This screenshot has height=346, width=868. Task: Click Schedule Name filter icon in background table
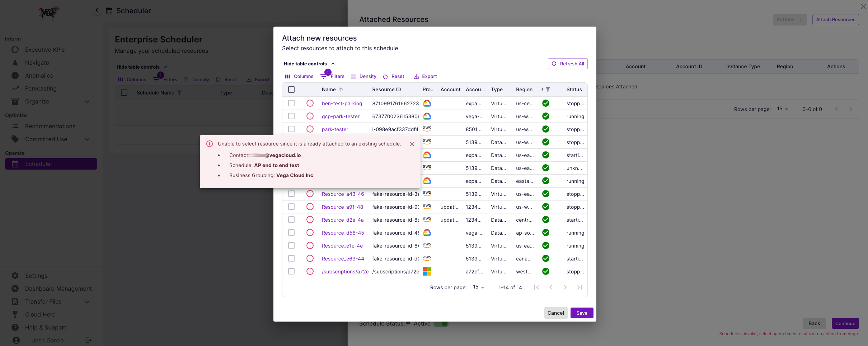click(x=179, y=93)
